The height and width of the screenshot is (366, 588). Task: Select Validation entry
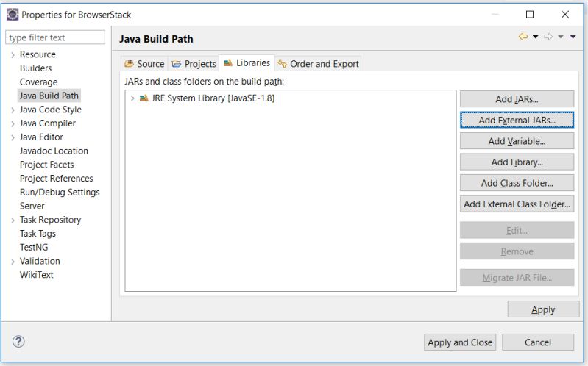coord(40,261)
